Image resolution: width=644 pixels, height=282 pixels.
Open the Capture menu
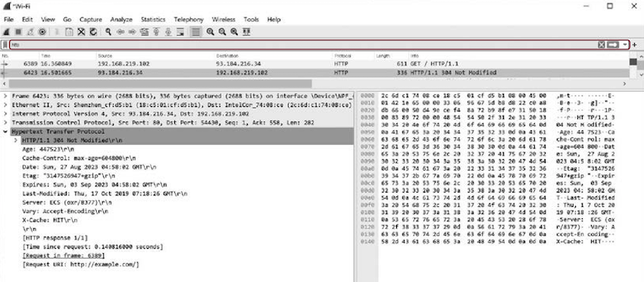coord(91,19)
